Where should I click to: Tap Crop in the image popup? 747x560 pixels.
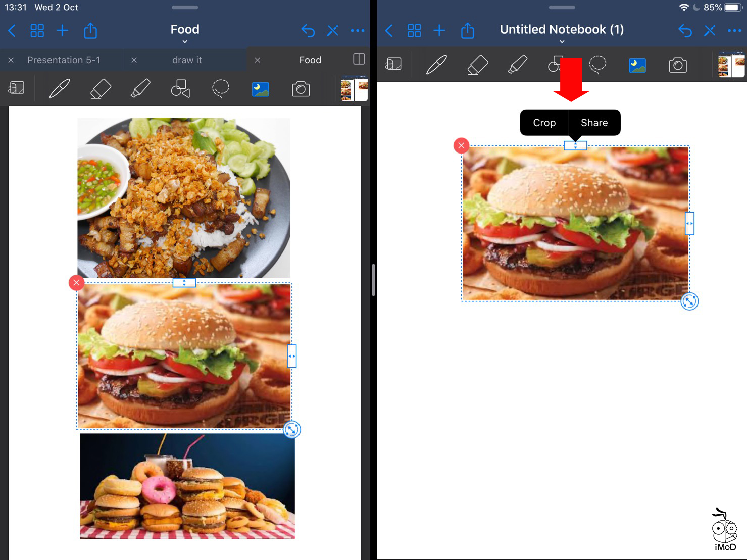click(x=544, y=123)
